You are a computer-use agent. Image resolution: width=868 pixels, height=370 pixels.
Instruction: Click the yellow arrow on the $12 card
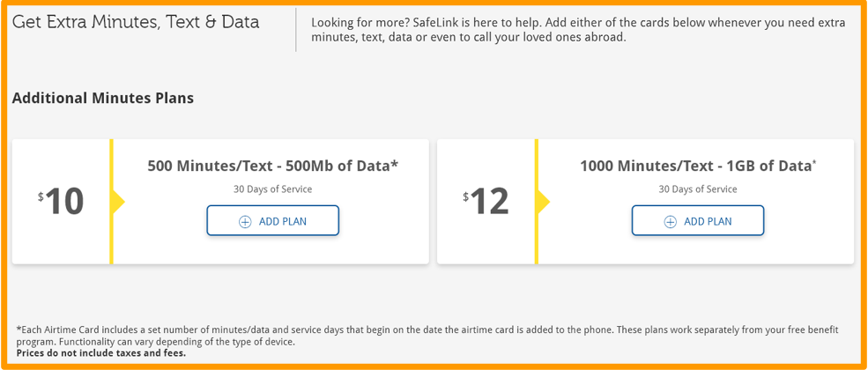click(543, 202)
